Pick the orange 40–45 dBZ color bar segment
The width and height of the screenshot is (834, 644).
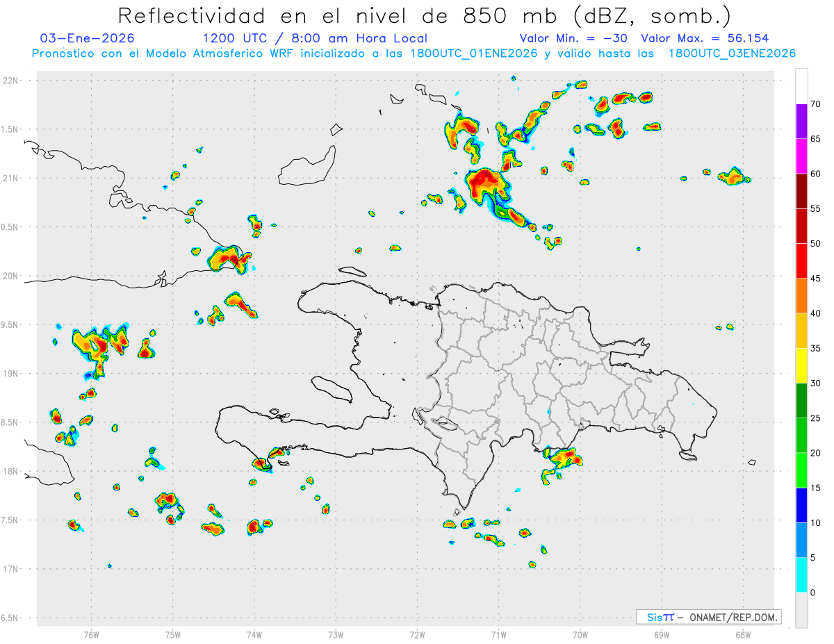(801, 296)
